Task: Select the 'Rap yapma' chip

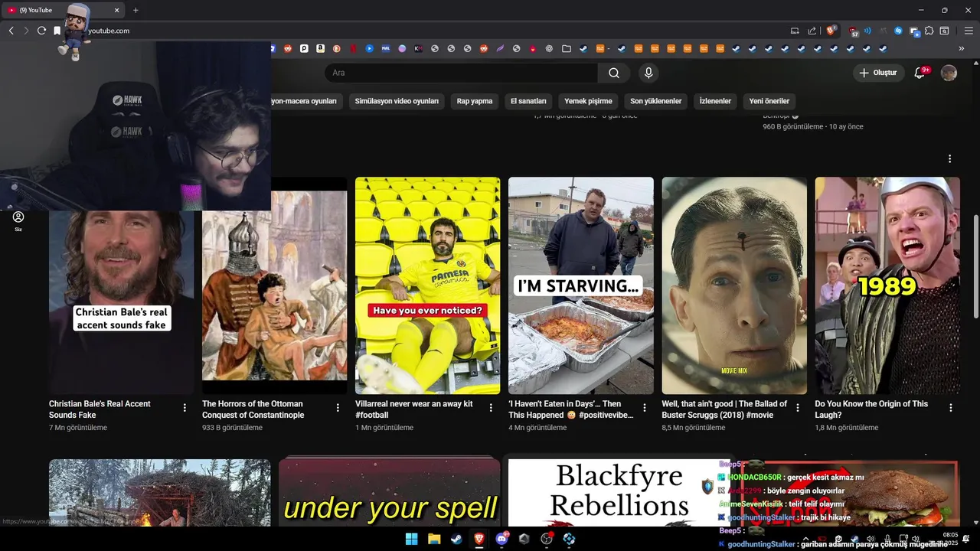Action: point(475,101)
